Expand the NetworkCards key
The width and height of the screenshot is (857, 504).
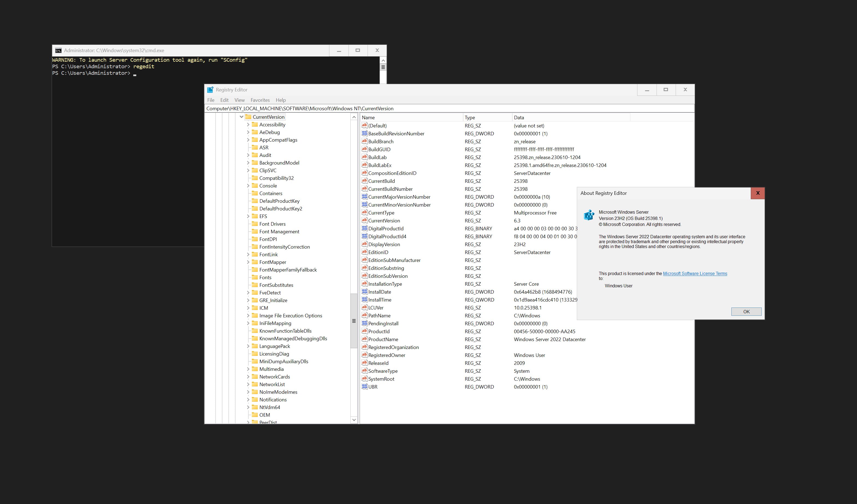coord(248,377)
